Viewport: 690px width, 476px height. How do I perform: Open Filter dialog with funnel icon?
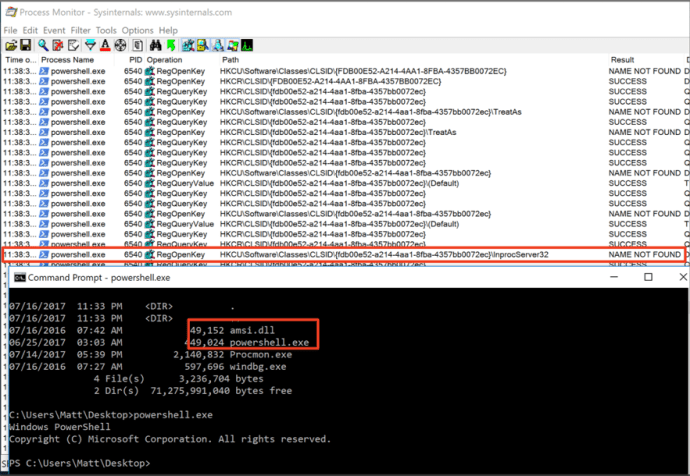(90, 45)
